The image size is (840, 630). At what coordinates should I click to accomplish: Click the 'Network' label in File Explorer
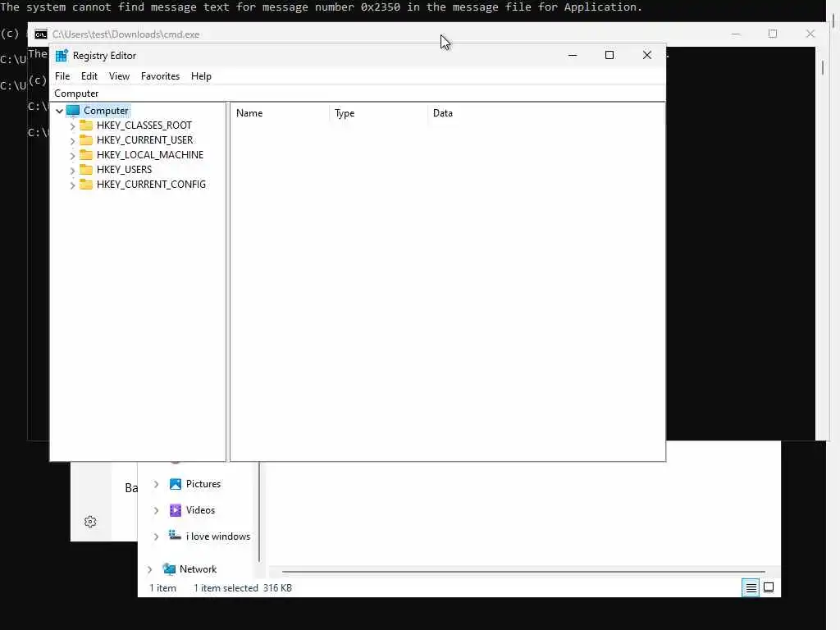click(198, 569)
